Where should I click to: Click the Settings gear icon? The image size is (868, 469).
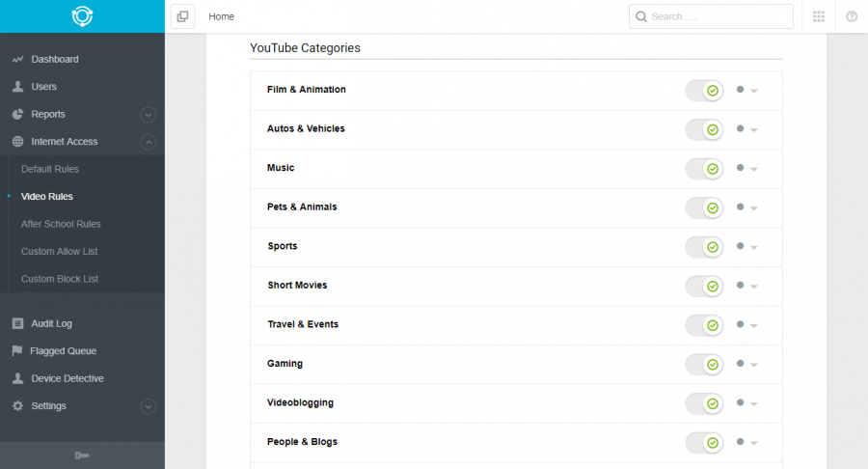(17, 406)
